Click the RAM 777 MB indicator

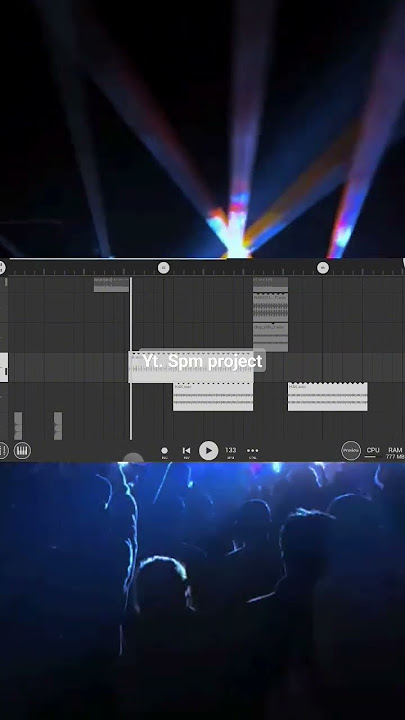(x=395, y=453)
